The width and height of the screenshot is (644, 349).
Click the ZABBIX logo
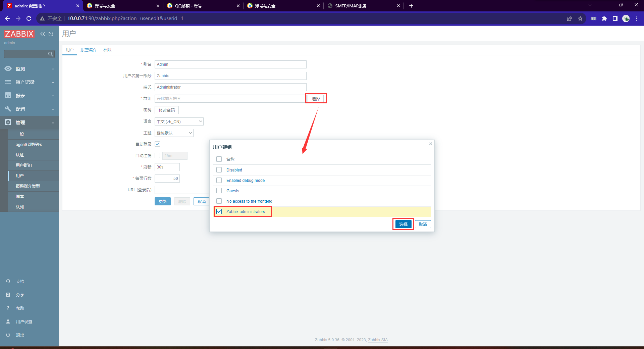pyautogui.click(x=19, y=34)
